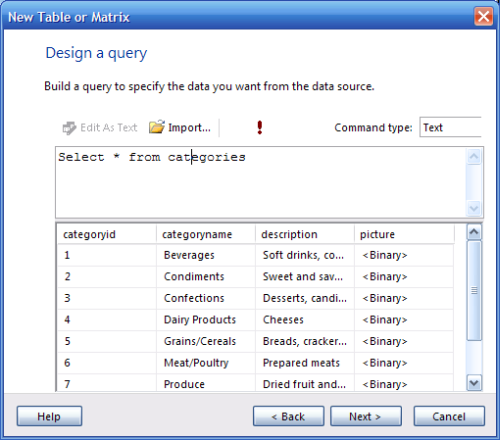Viewport: 500px width, 440px height.
Task: Click categoryid cell 5
Action: [107, 341]
